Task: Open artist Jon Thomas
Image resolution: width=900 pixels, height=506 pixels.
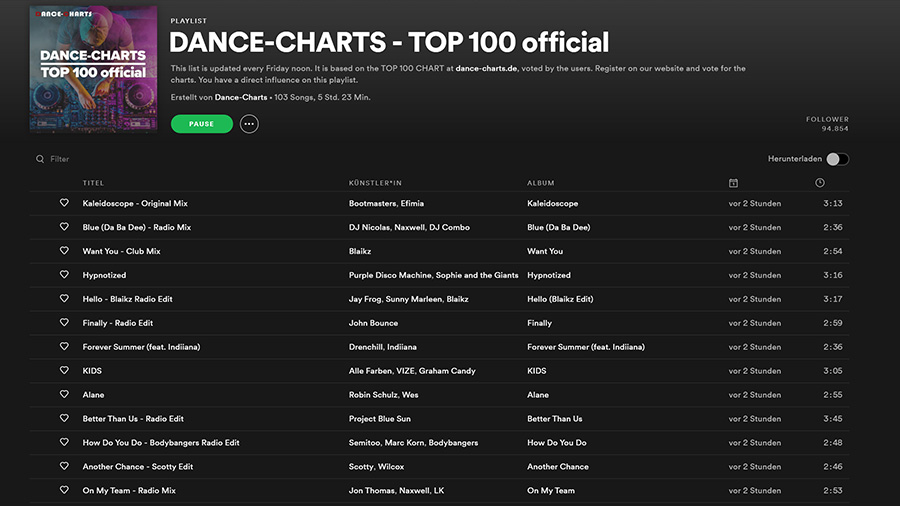Action: click(370, 491)
